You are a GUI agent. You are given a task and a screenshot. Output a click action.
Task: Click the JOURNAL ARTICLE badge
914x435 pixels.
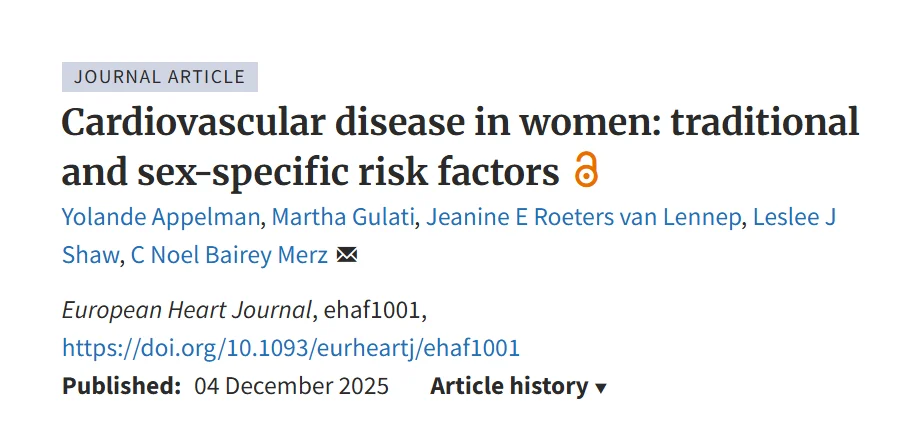160,77
